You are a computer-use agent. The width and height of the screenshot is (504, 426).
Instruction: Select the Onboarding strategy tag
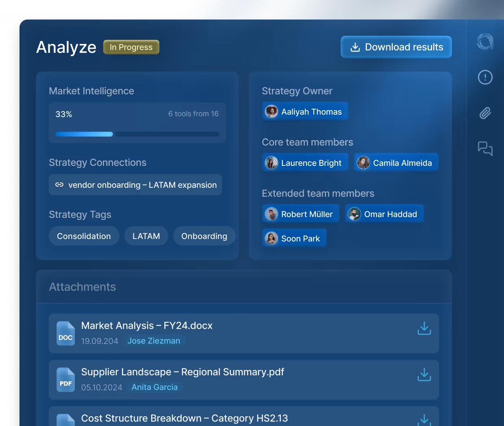click(x=204, y=236)
